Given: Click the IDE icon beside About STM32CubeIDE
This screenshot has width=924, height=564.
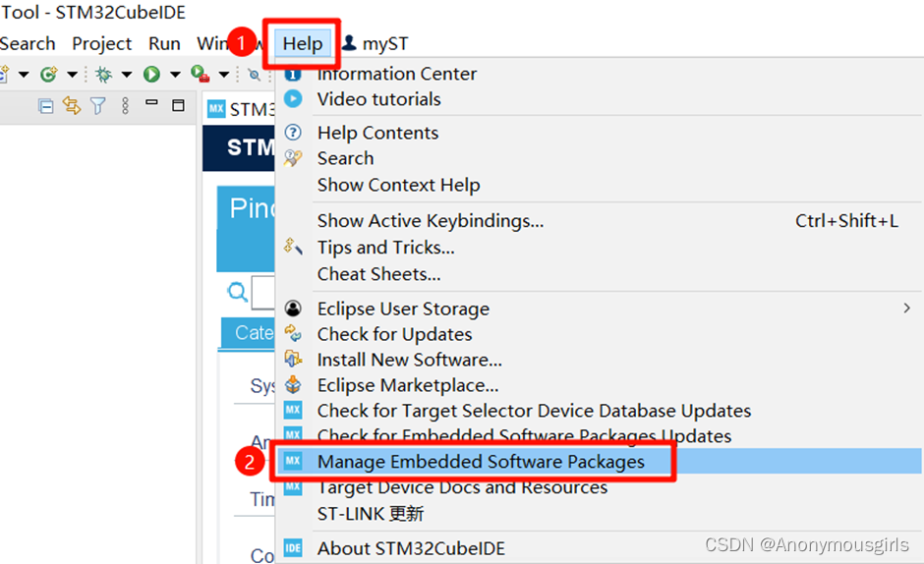Looking at the screenshot, I should tap(293, 548).
